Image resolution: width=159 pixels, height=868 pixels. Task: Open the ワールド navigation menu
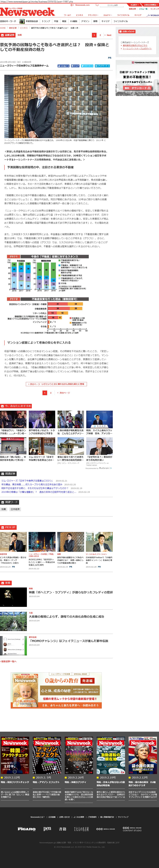point(67,15)
